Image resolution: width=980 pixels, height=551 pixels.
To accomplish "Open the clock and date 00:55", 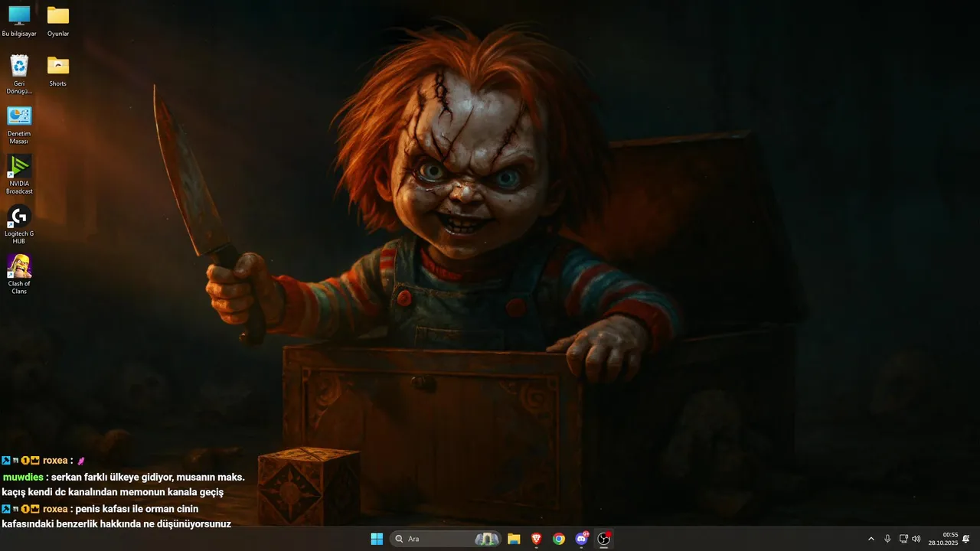I will coord(943,539).
